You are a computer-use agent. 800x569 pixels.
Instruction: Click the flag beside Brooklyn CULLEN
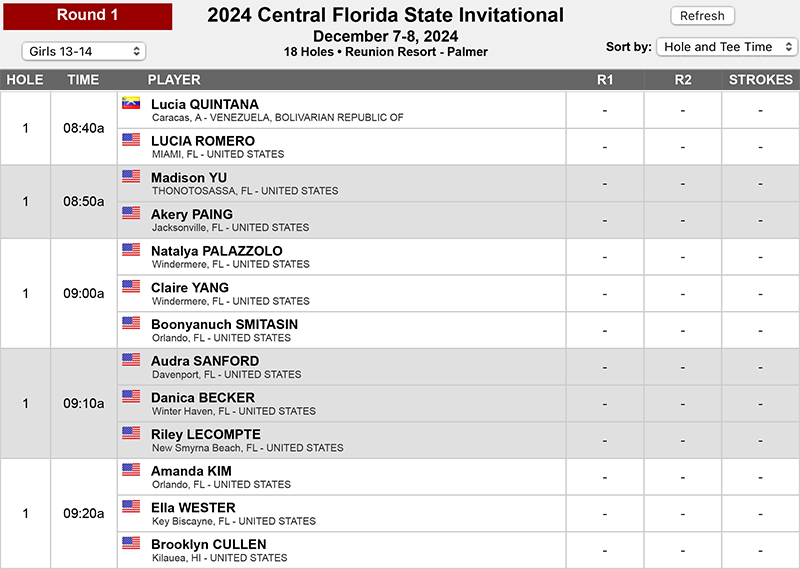coord(131,543)
